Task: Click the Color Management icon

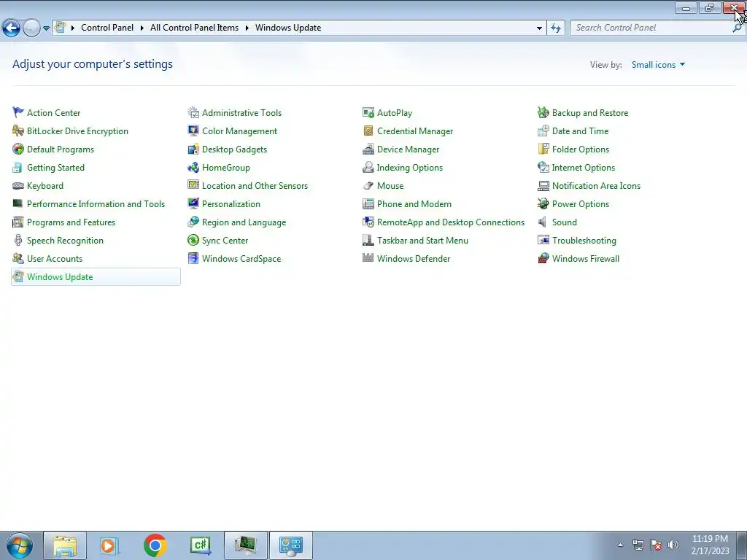Action: [193, 131]
